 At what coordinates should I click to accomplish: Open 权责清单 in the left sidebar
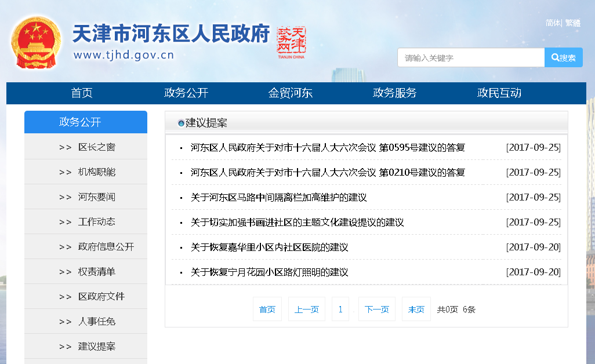pyautogui.click(x=96, y=272)
